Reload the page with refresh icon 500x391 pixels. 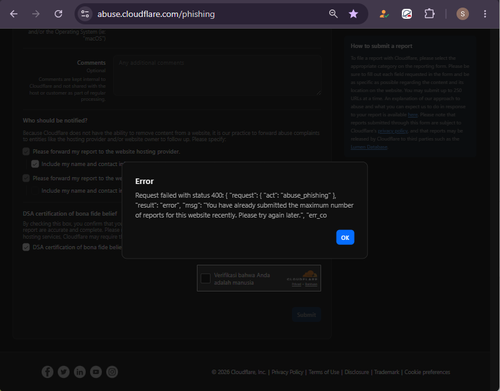click(x=58, y=14)
